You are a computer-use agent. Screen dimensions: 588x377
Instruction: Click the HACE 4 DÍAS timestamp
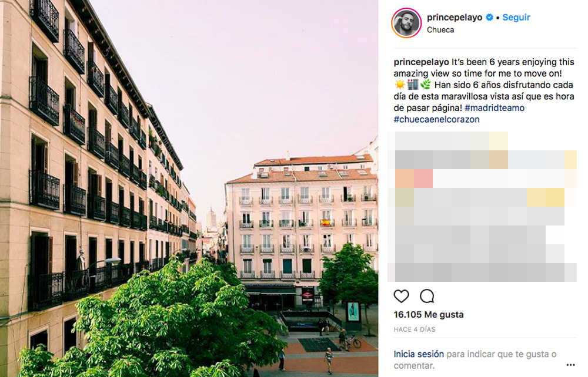pos(415,329)
